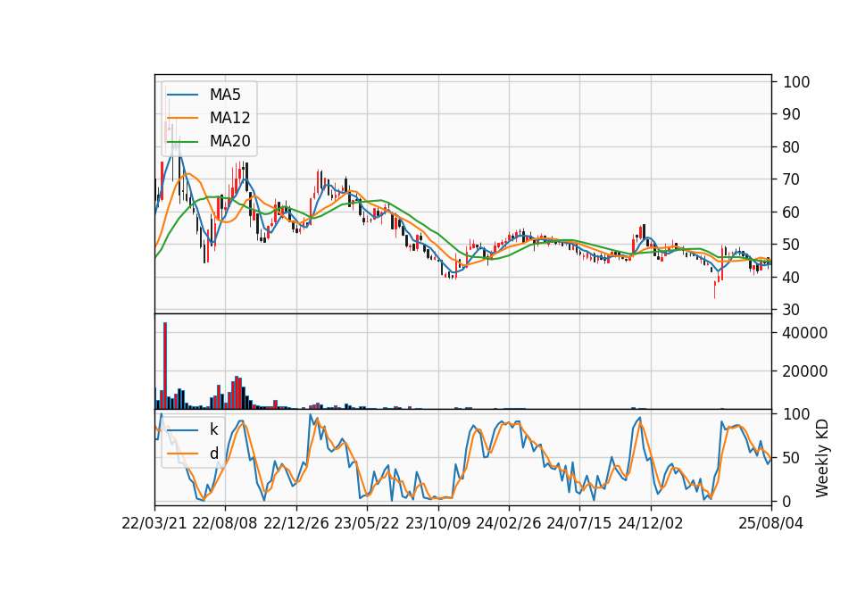Click the 80 price tick label

(x=792, y=147)
